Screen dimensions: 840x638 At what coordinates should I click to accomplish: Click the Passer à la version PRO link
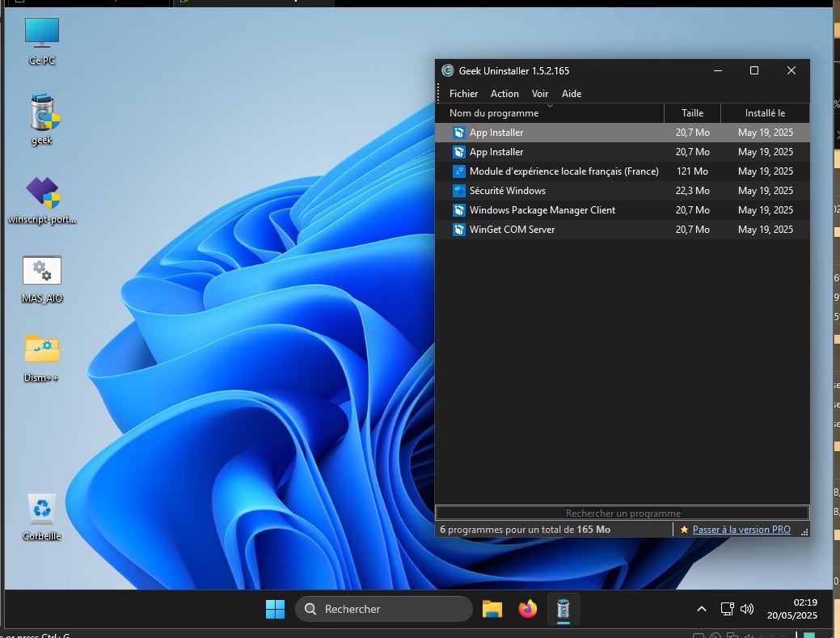click(741, 530)
